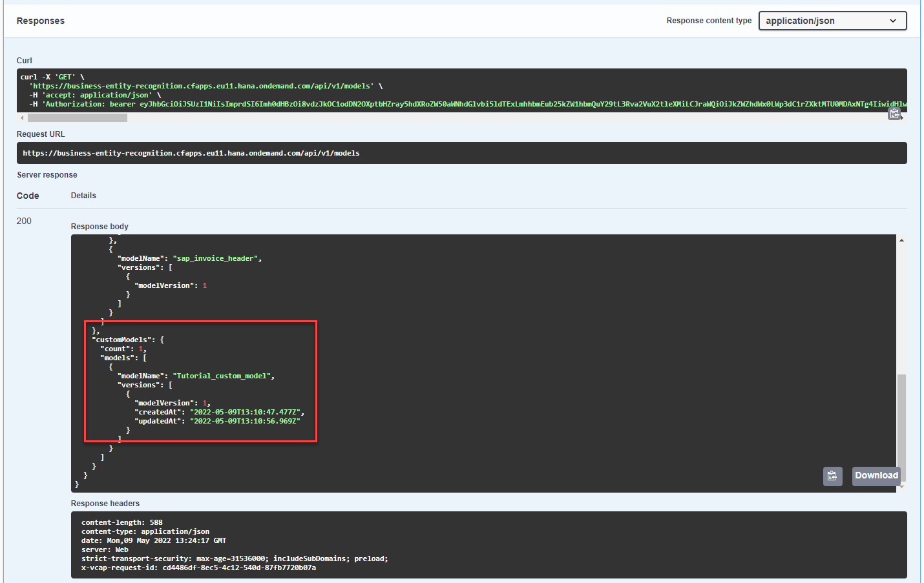Click the 'accept: application/json' curl line
Screen dimensions: 924x583
pos(95,95)
